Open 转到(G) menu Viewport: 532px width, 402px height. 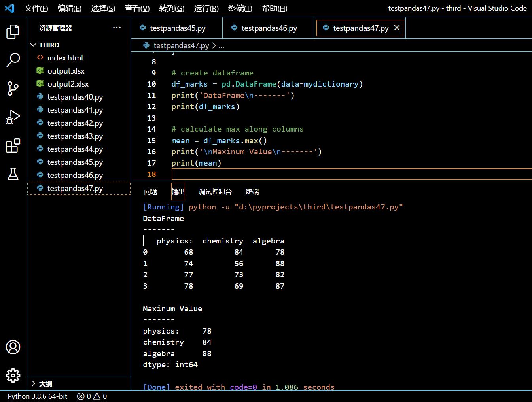point(172,8)
